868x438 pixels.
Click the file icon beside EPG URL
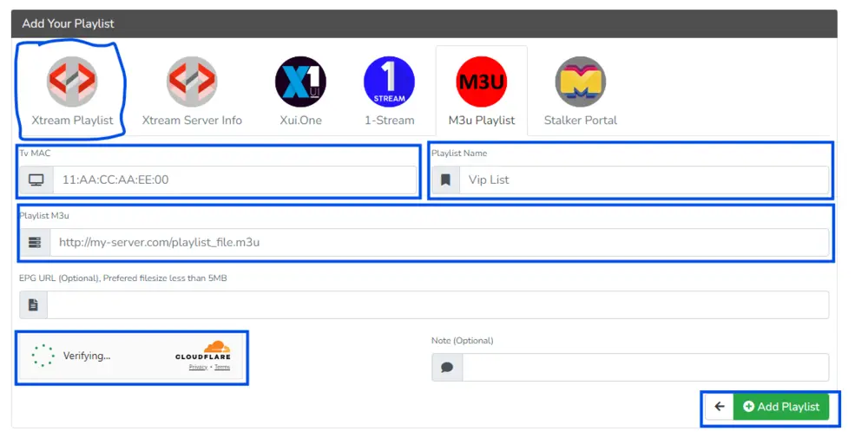(x=34, y=304)
